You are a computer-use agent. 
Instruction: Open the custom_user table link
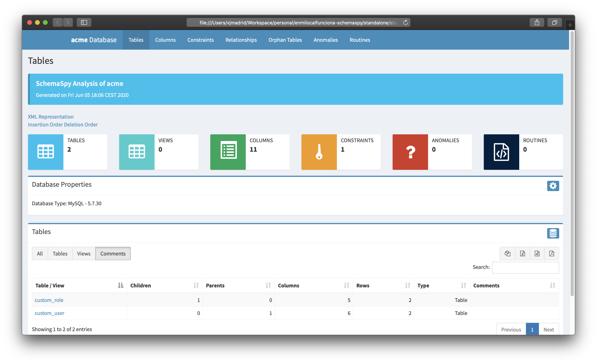[x=49, y=313]
